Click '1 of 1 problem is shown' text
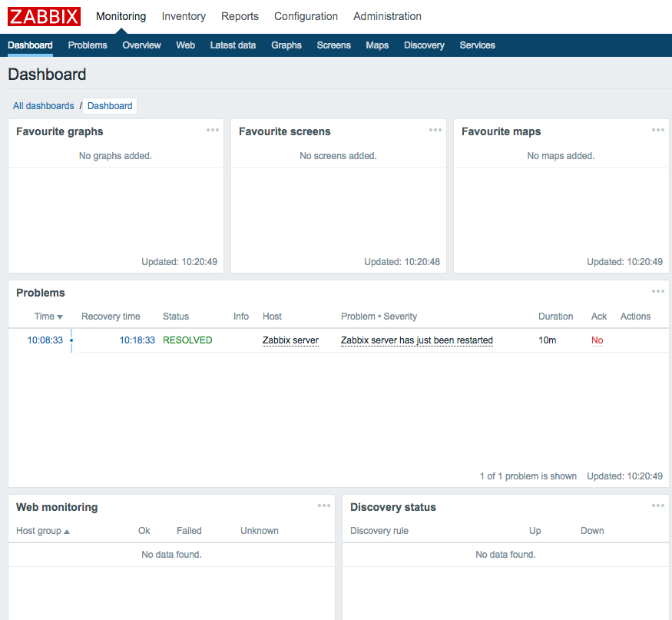The height and width of the screenshot is (620, 672). (528, 476)
